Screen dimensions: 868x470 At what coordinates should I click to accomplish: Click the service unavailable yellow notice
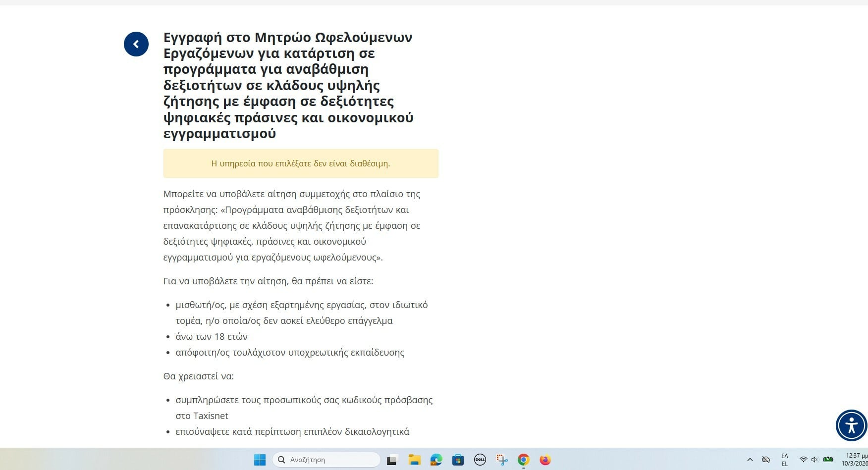tap(301, 163)
